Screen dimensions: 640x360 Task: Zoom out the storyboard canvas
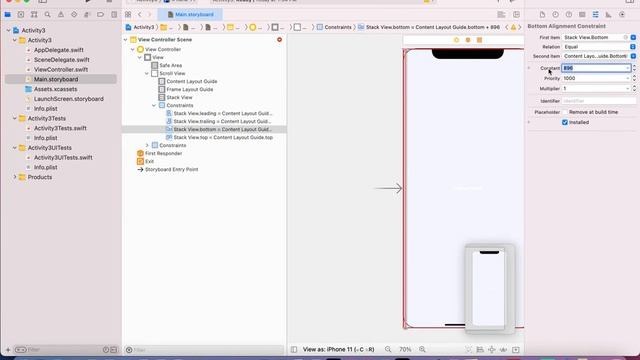click(x=388, y=349)
